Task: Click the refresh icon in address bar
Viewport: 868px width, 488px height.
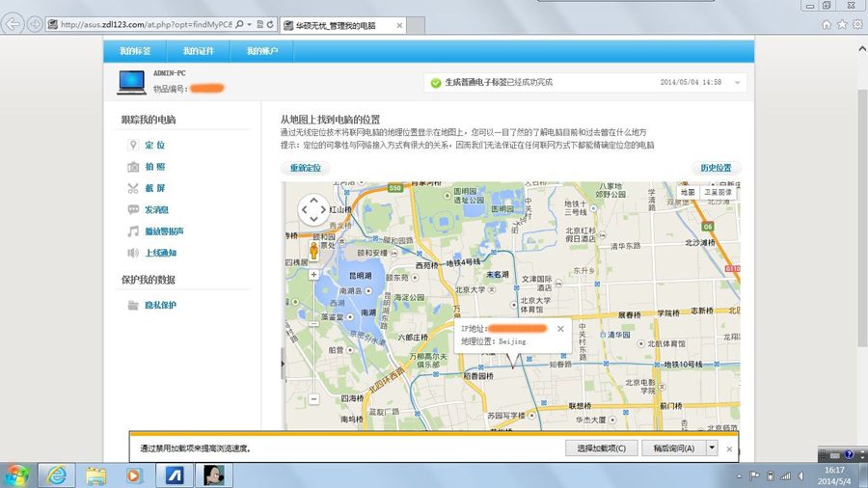Action: [270, 24]
